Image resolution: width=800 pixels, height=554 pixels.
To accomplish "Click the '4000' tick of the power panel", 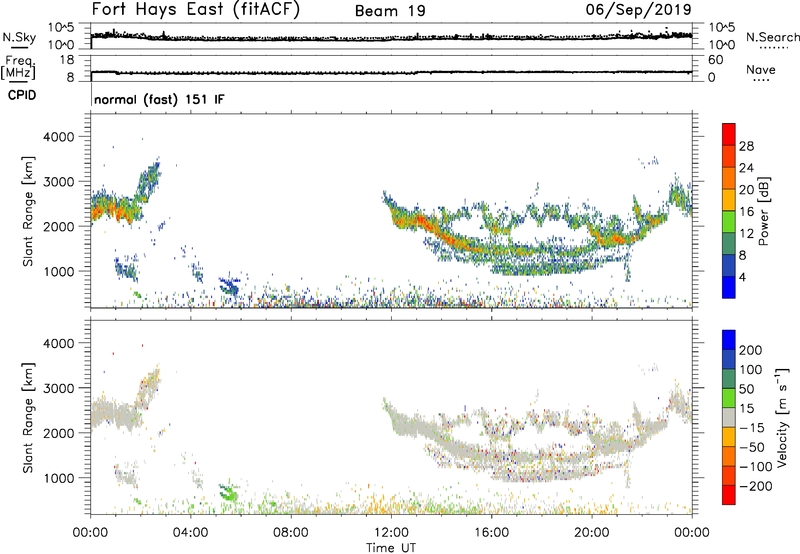I will coord(59,137).
